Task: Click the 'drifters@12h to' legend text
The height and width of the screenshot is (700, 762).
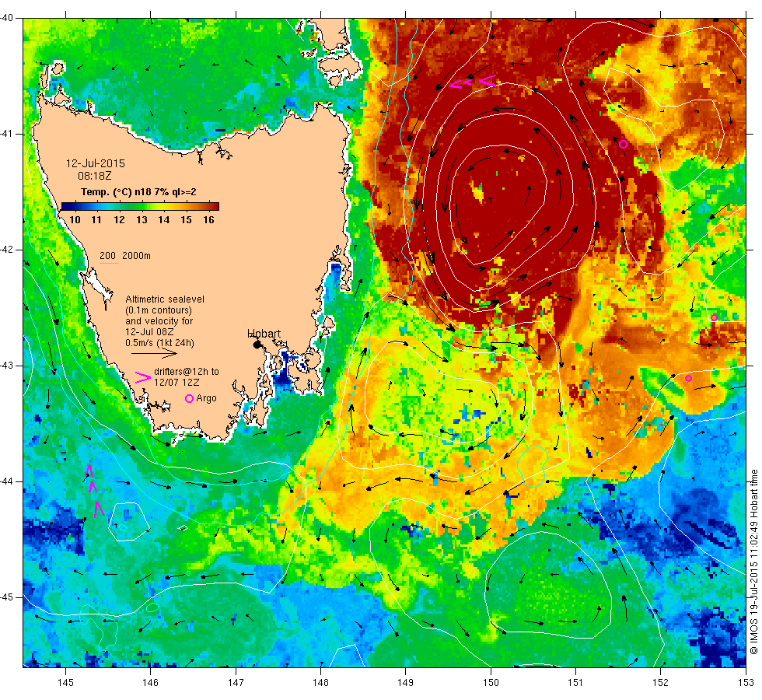Action: 187,372
